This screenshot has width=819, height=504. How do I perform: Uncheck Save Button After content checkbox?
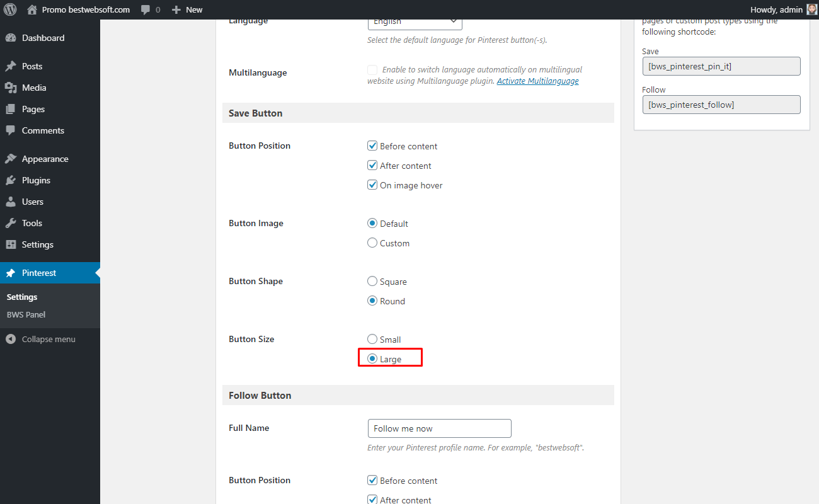point(372,166)
